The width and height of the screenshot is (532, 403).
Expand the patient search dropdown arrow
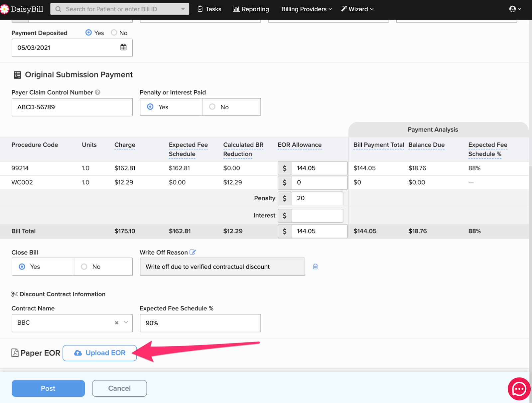(x=183, y=9)
